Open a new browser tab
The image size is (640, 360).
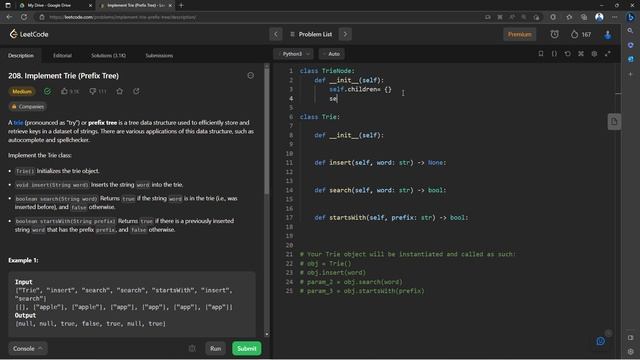pyautogui.click(x=181, y=5)
